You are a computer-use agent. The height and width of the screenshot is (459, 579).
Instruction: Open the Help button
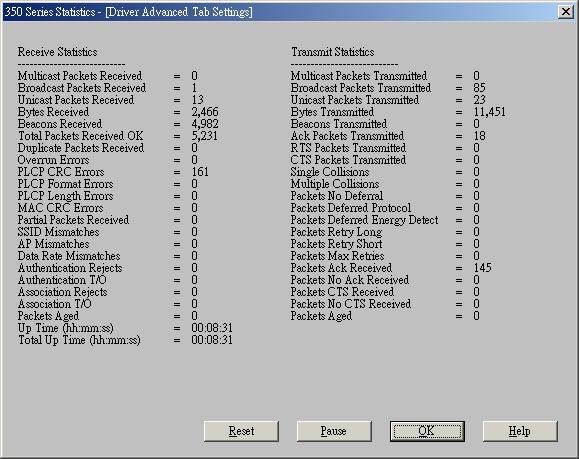tap(520, 431)
